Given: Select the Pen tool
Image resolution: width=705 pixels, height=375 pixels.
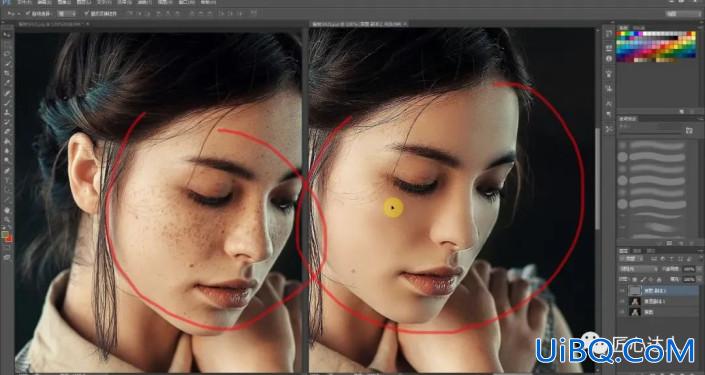Looking at the screenshot, I should coord(8,171).
